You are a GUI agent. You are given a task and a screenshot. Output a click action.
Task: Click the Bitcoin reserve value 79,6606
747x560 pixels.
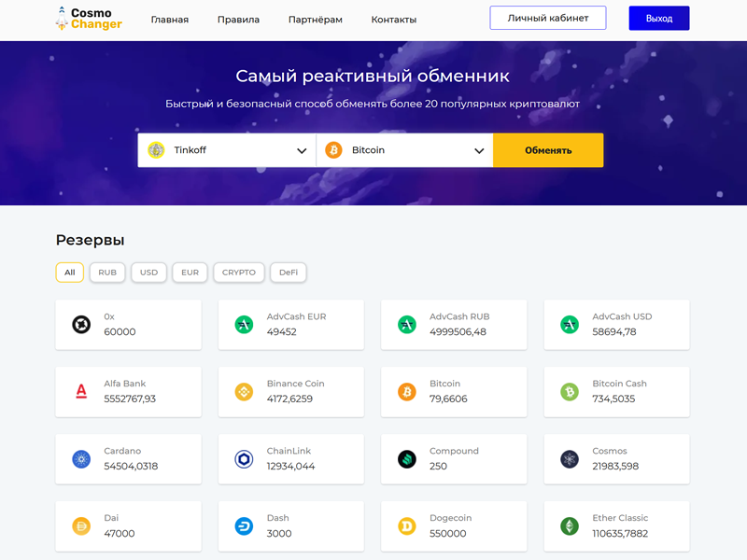click(448, 399)
